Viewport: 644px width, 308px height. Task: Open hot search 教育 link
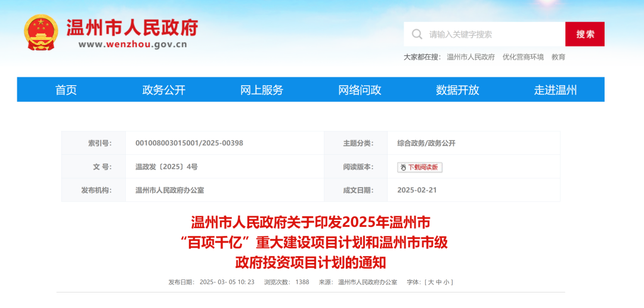(x=558, y=57)
